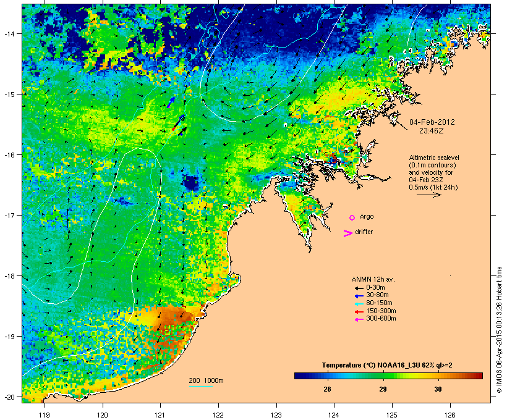Screen dimensions: 507x420
Task: Click the cyan 200 1000m isobath line sample
Action: [201, 386]
